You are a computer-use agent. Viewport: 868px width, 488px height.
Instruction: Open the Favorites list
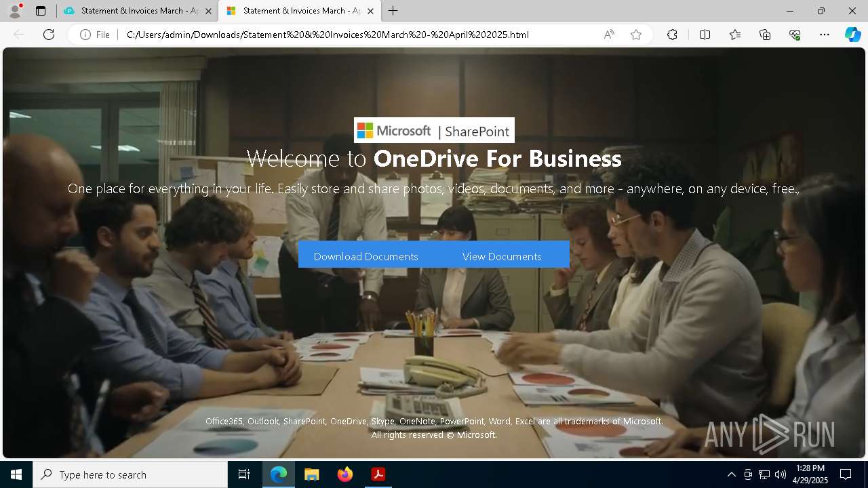coord(735,35)
